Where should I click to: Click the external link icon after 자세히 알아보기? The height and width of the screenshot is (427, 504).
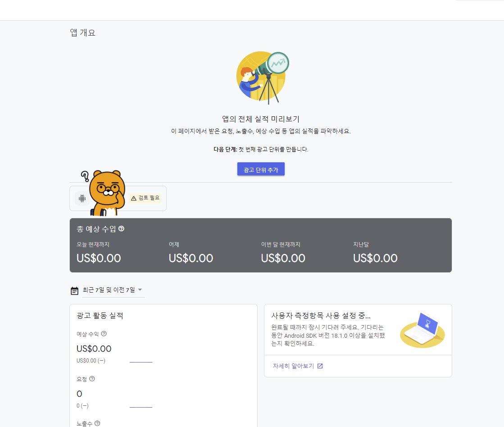(x=320, y=366)
